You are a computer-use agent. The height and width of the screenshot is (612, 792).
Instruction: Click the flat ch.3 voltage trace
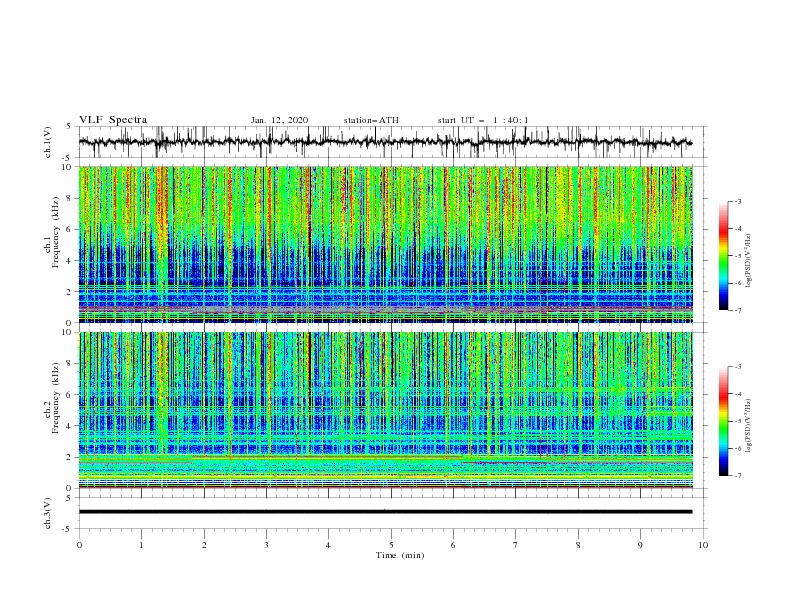385,512
